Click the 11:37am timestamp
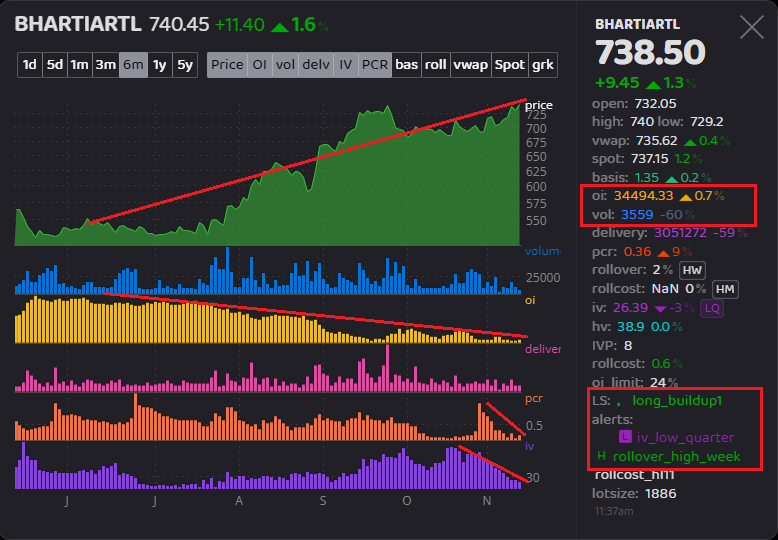The width and height of the screenshot is (778, 540). coord(614,511)
